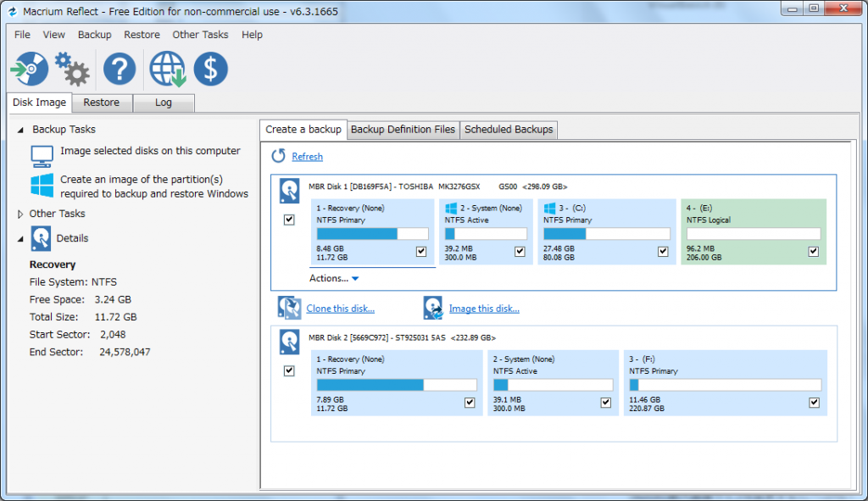Viewport: 868px width, 501px height.
Task: Click the MBR Disk 2 ST925031 5AS header text
Action: [x=402, y=337]
